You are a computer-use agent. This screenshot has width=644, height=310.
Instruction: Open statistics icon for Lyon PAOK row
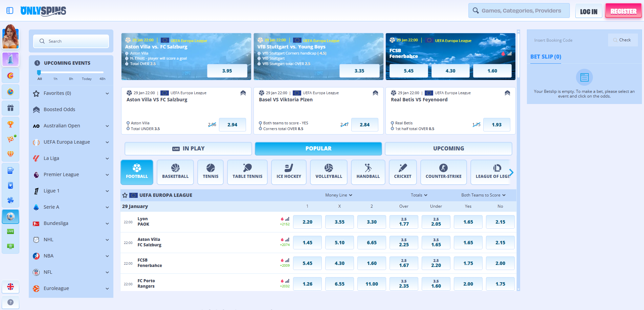tap(287, 219)
